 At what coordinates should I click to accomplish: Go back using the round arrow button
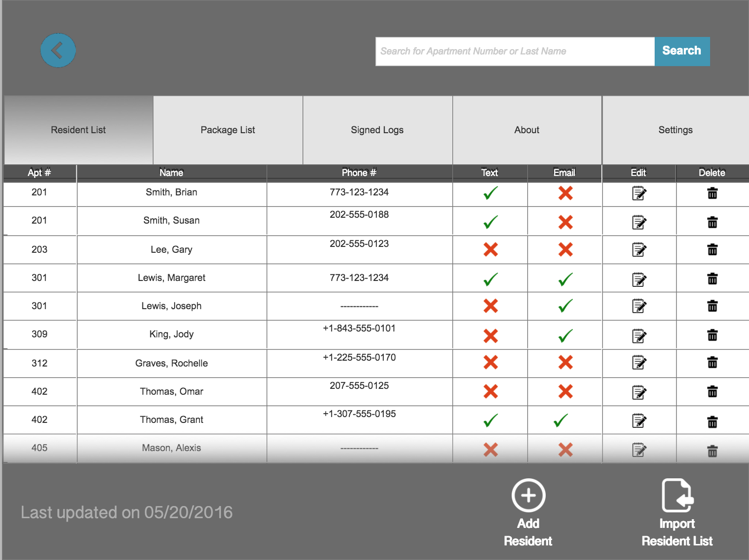tap(58, 51)
